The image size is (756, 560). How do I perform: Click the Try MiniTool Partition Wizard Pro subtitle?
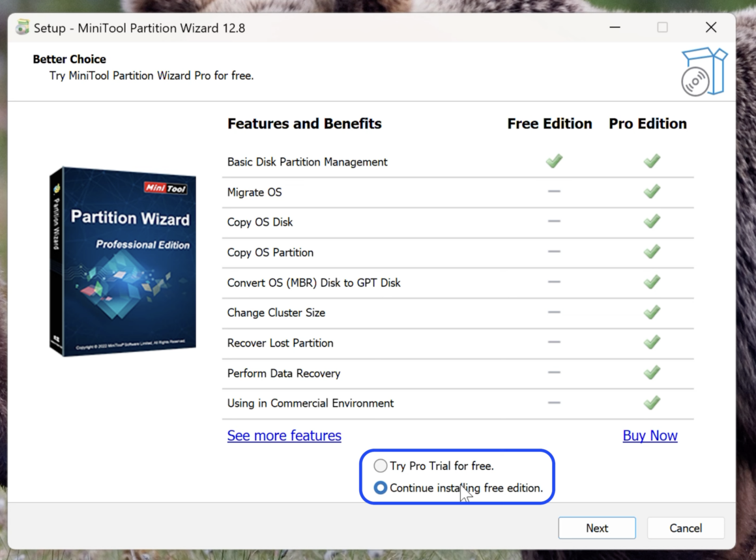(151, 76)
